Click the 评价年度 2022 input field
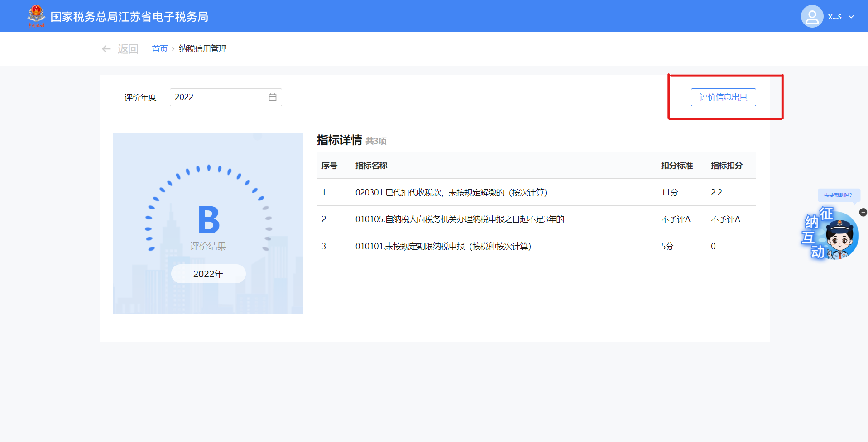The image size is (868, 442). click(x=217, y=97)
